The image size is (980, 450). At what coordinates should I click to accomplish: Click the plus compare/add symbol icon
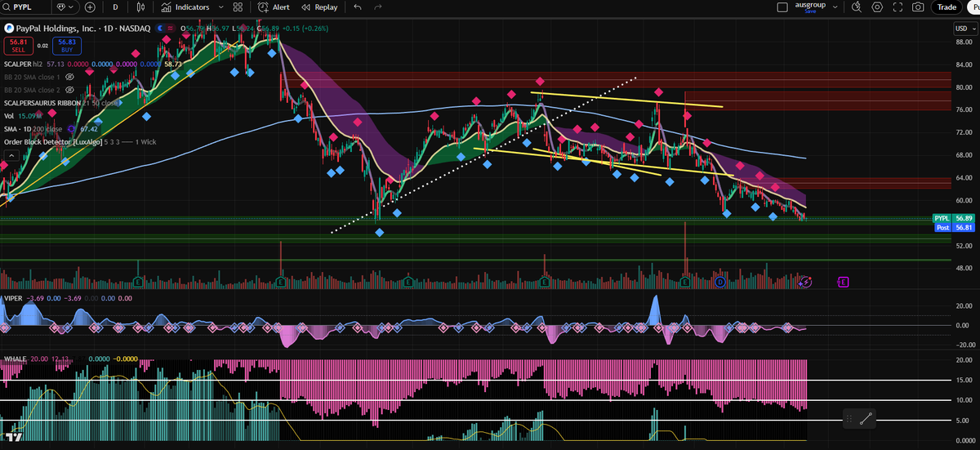coord(91,7)
